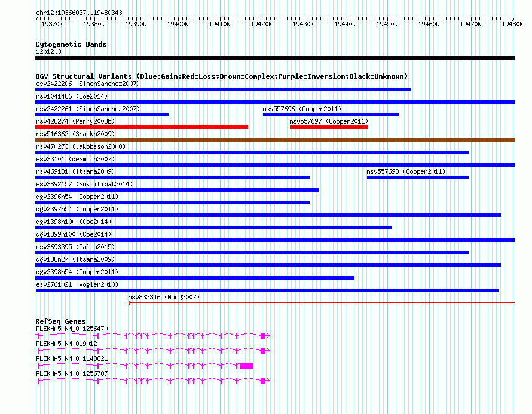
Task: Click the RefSeq Genes track title
Action: point(60,321)
